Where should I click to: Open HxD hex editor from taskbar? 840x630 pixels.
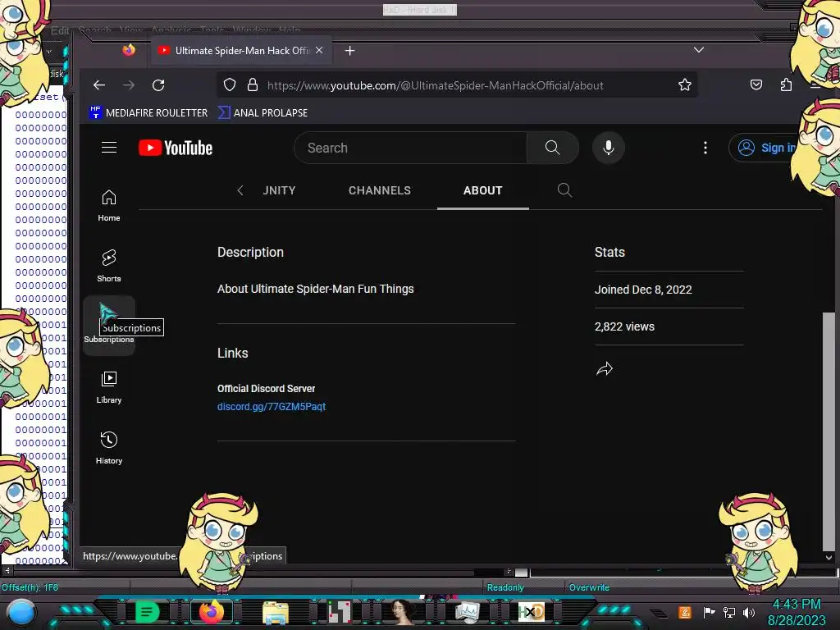coord(531,612)
